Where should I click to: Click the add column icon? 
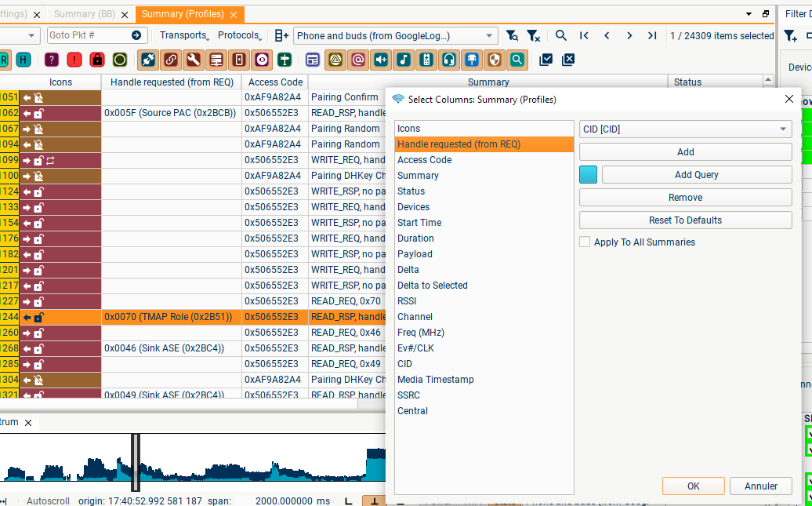point(281,35)
